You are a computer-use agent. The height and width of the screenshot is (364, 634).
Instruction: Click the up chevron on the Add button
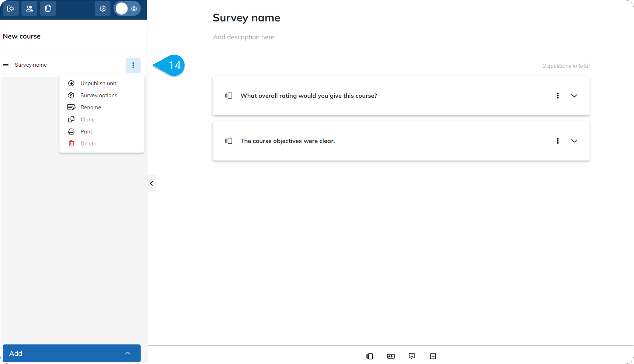tap(128, 353)
